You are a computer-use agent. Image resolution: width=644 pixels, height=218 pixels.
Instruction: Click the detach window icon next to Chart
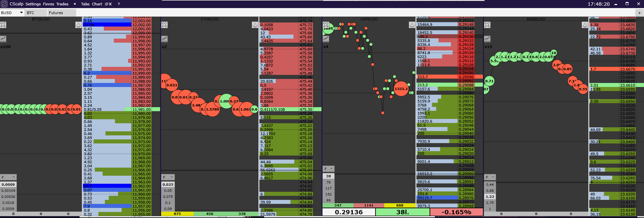tap(106, 4)
